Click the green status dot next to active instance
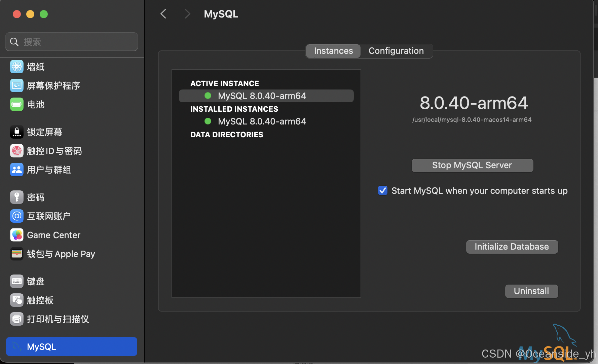Viewport: 598px width, 364px height. tap(208, 96)
